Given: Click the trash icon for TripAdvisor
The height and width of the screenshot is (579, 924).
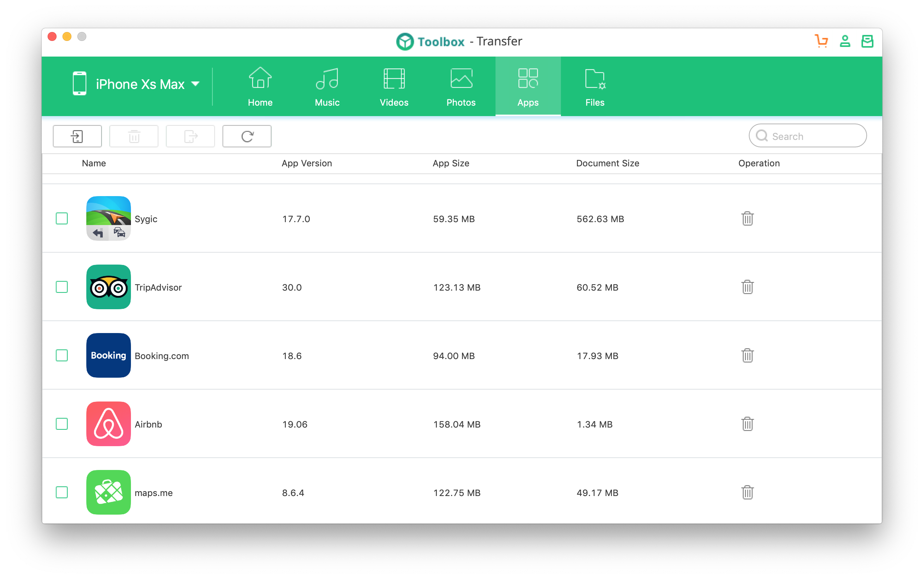Looking at the screenshot, I should (747, 287).
